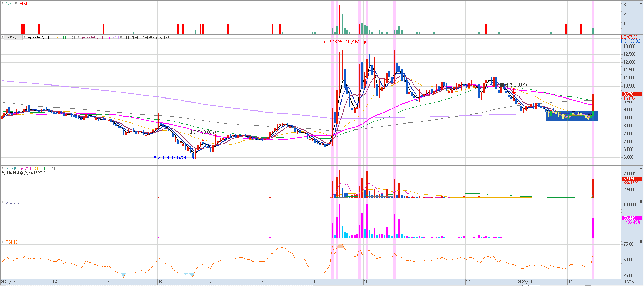
Task: Select the 공시 indicator label
Action: coord(23,3)
